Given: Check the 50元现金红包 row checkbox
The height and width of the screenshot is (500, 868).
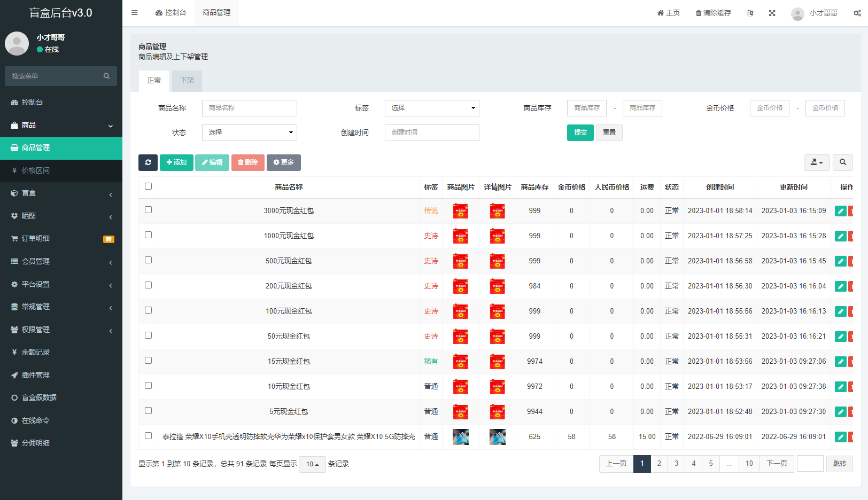Looking at the screenshot, I should point(148,335).
